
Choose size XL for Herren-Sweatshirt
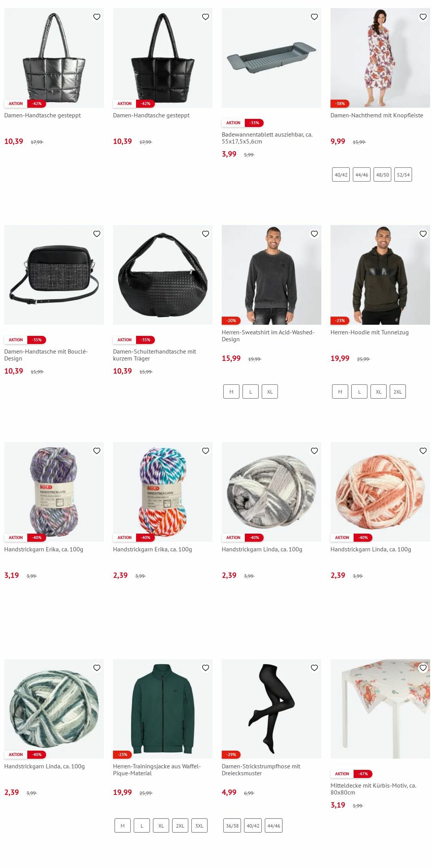(270, 392)
